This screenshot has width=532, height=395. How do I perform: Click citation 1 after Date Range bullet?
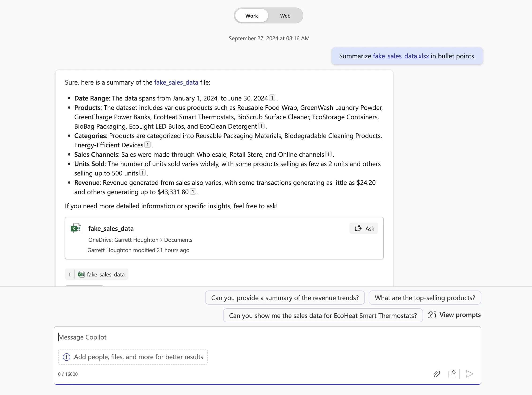(x=272, y=98)
